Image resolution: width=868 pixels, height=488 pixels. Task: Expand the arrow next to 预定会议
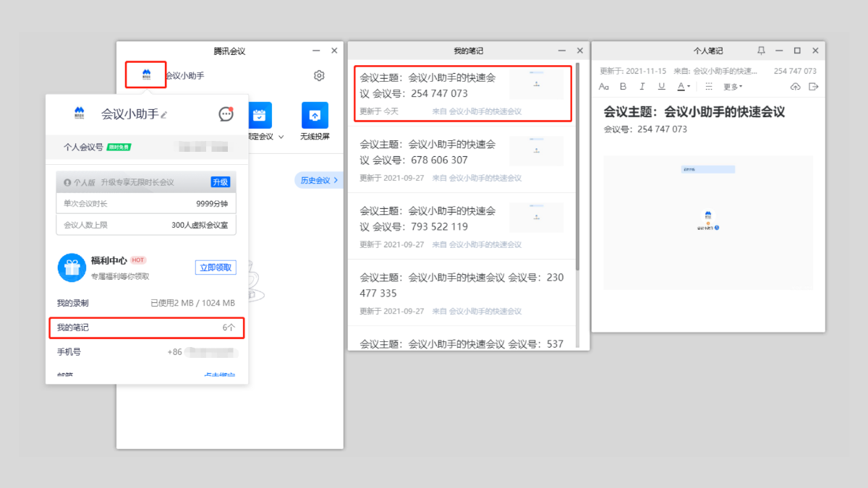pyautogui.click(x=281, y=137)
